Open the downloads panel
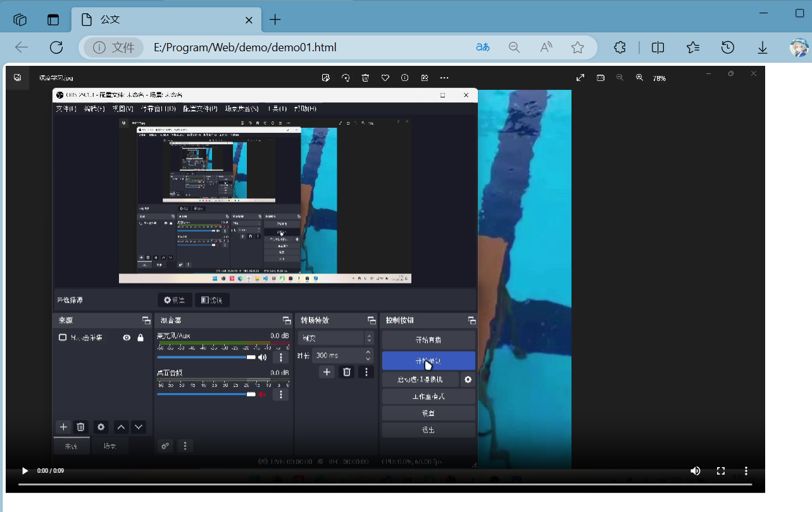 click(x=763, y=47)
